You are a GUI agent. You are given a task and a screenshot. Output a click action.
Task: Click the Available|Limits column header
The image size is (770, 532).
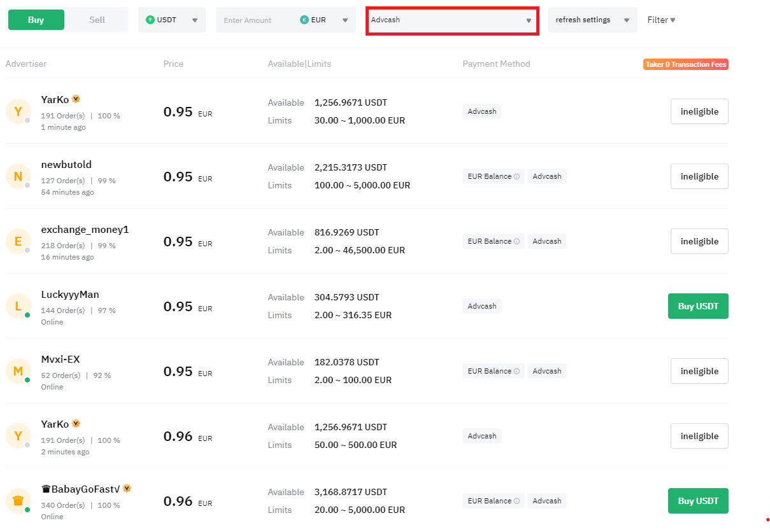[x=299, y=64]
